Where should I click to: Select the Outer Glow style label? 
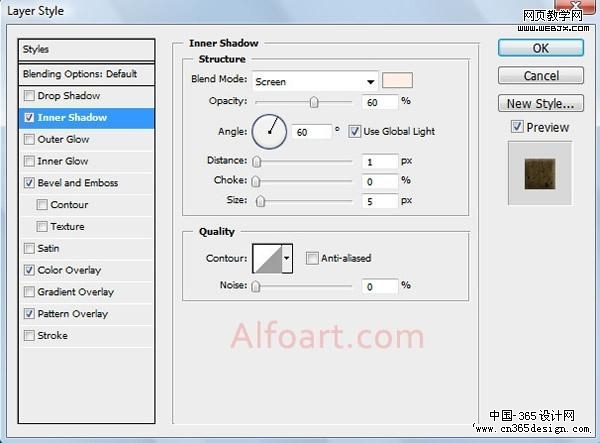point(64,139)
